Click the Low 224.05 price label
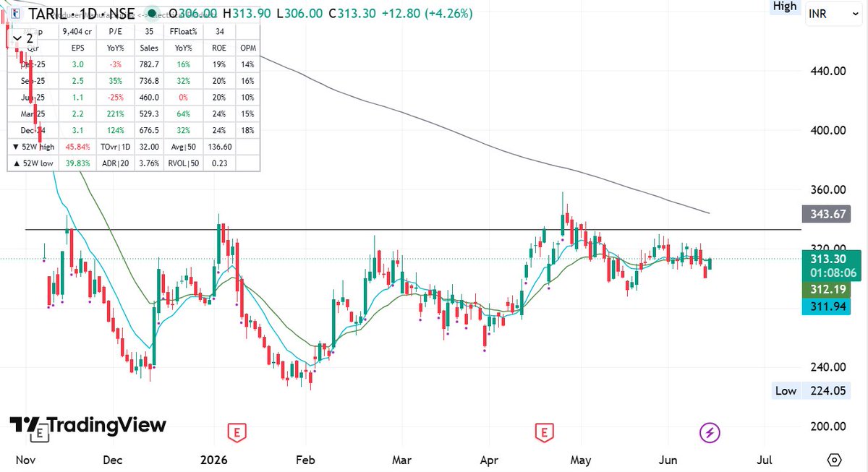 (x=809, y=391)
